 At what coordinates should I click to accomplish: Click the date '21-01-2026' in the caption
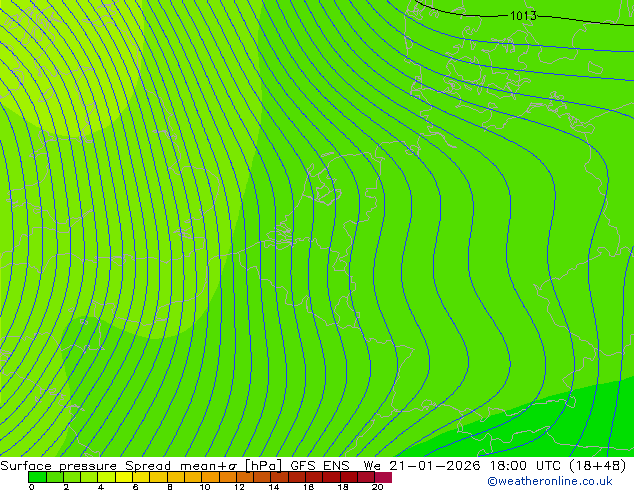coord(435,466)
